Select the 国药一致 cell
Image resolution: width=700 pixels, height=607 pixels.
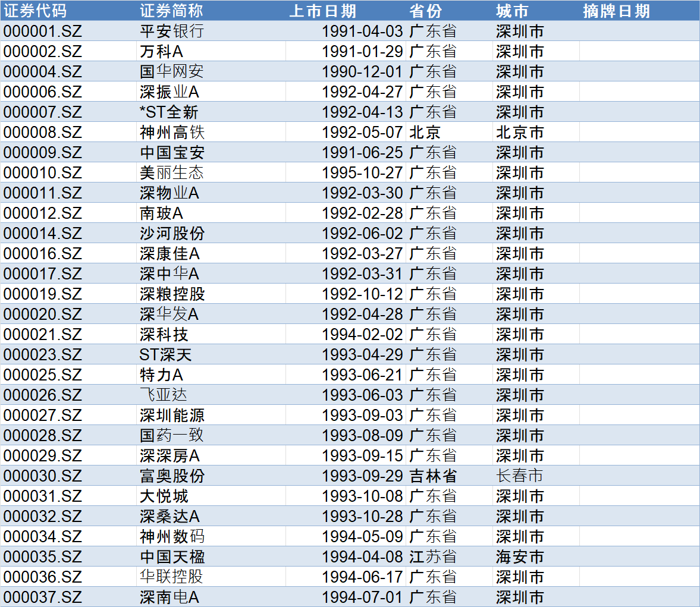coord(211,435)
